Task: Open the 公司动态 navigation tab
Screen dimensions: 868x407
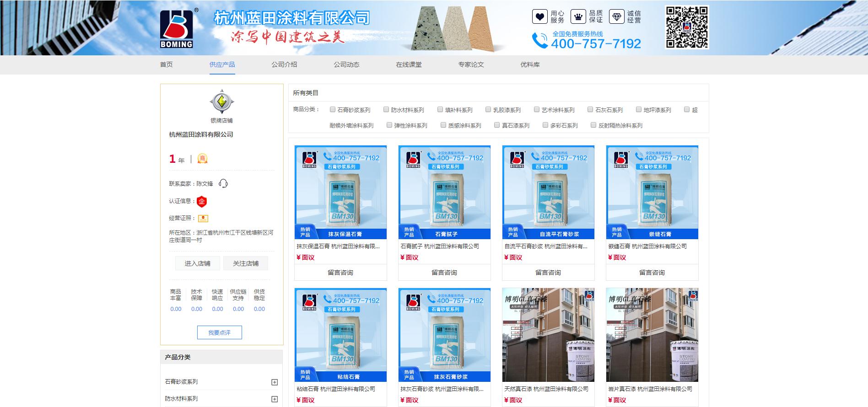Action: (346, 64)
